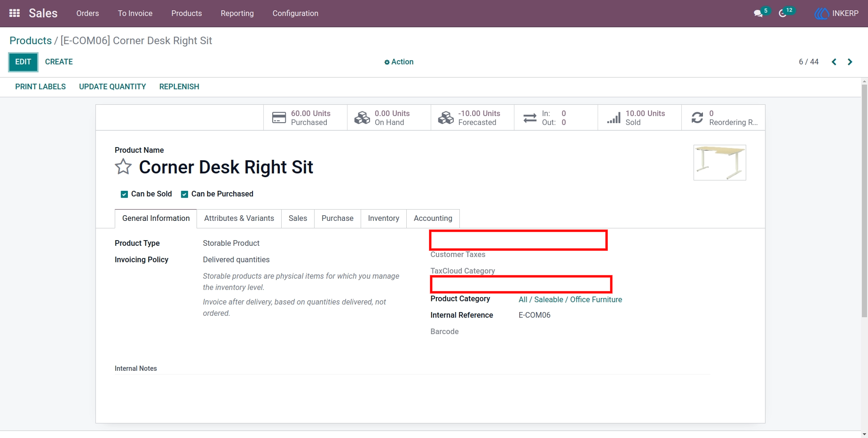Screen dimensions: 868x438
Task: Open the To Invoice menu
Action: tap(135, 14)
